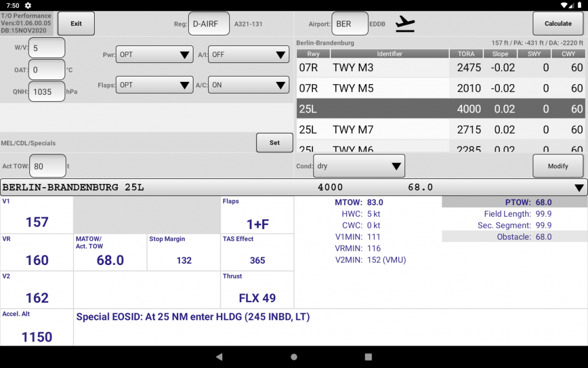This screenshot has height=368, width=588.
Task: Tap the Android home circle button
Action: 294,357
